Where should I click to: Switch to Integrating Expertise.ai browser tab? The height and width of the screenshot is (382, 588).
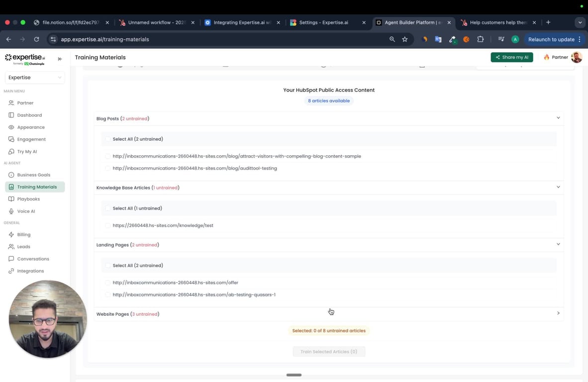tap(242, 22)
